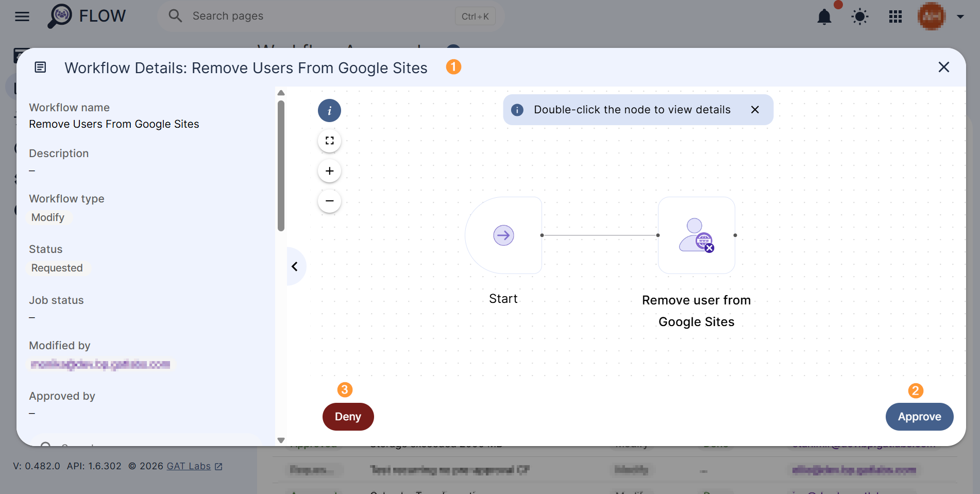The width and height of the screenshot is (980, 494).
Task: Click the workflow details document icon
Action: 40,67
